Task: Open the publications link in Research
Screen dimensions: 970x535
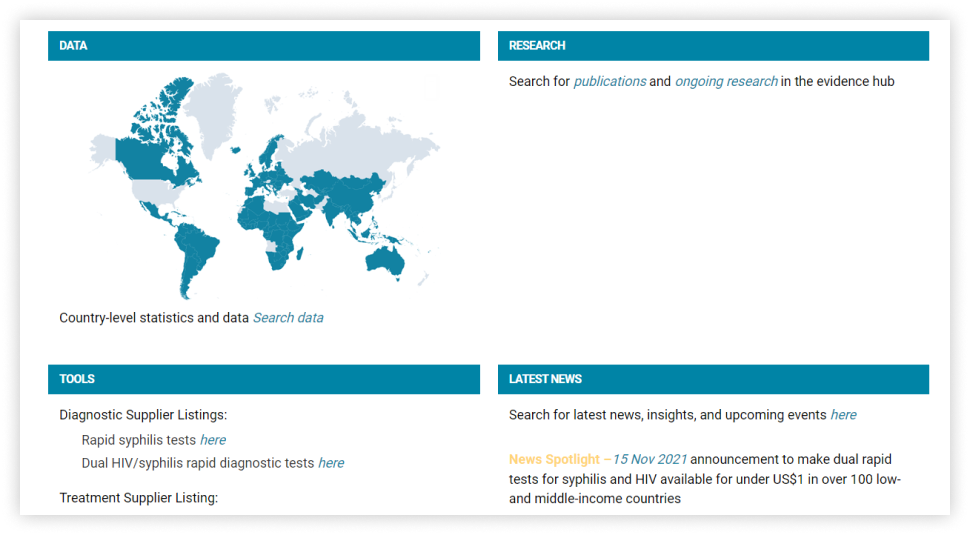Action: point(609,81)
